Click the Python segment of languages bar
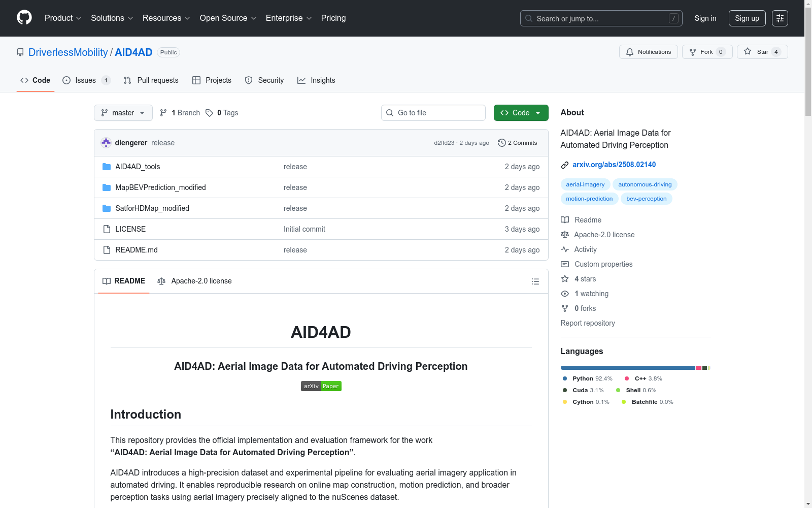The height and width of the screenshot is (508, 812). click(628, 368)
